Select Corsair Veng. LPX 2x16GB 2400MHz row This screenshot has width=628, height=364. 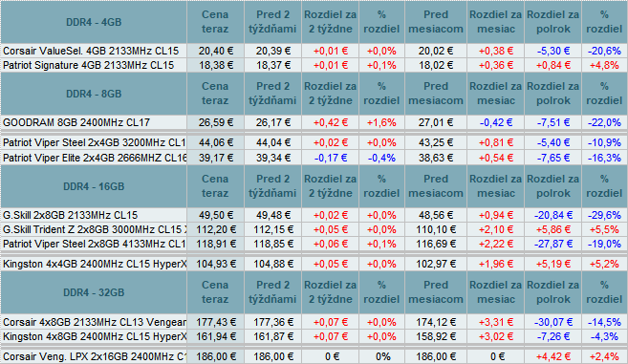tap(314, 356)
